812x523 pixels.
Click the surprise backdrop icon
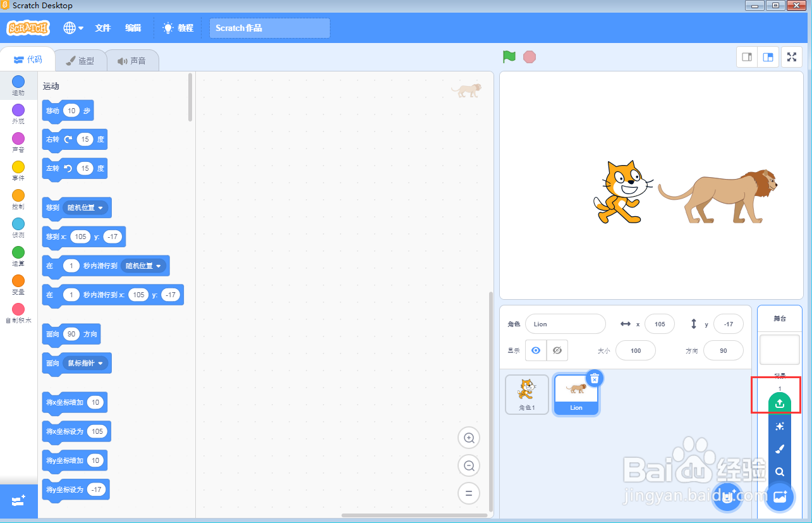(779, 426)
